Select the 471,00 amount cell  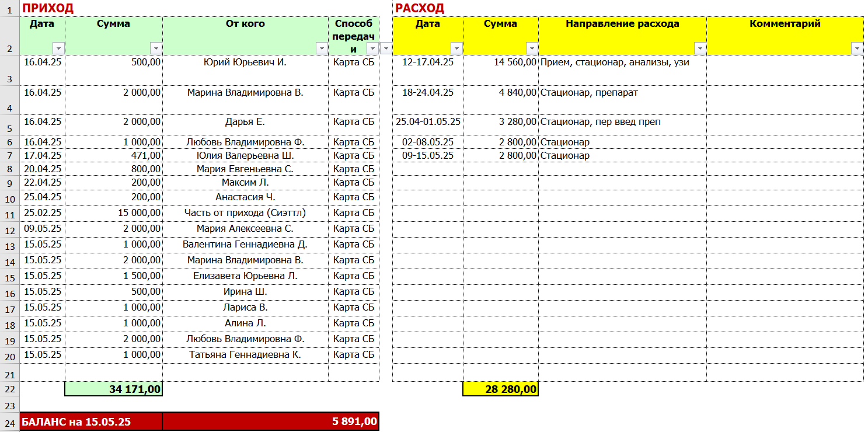coord(114,155)
